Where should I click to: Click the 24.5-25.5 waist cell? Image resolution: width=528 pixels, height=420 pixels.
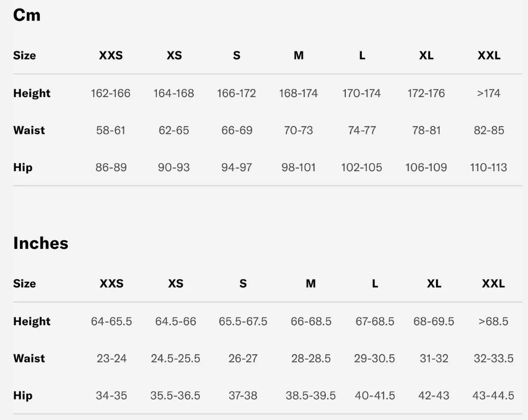tap(175, 359)
